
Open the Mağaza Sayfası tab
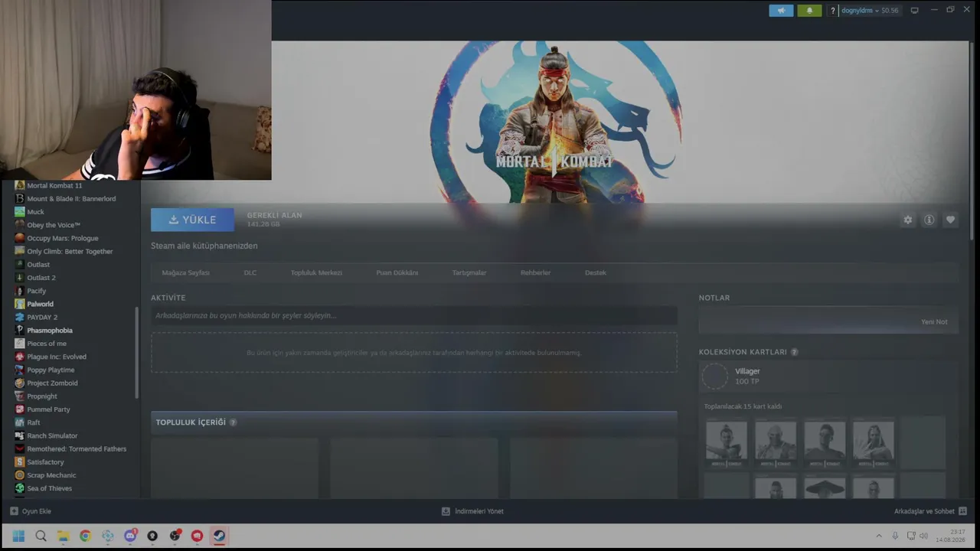pos(185,272)
